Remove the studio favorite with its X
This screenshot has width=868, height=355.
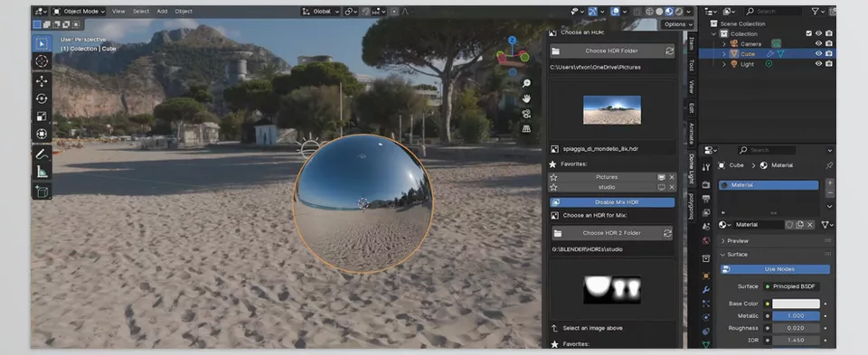click(x=672, y=188)
